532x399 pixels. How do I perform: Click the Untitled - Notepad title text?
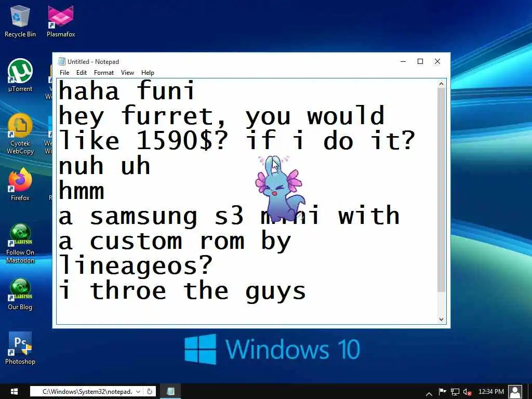click(94, 62)
